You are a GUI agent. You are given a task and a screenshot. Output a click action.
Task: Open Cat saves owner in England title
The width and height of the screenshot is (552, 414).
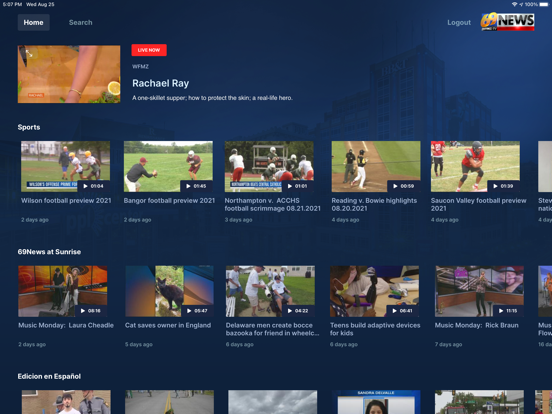(168, 325)
